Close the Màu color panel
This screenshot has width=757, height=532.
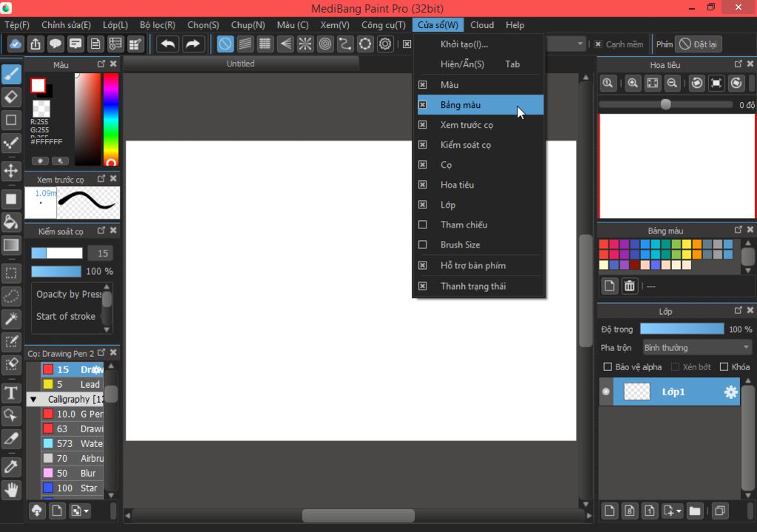pyautogui.click(x=113, y=64)
